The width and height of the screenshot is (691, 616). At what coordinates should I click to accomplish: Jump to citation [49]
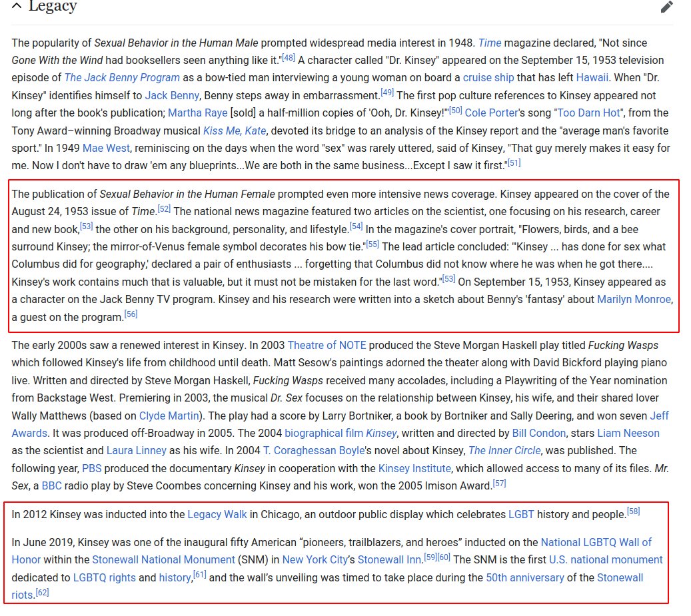pyautogui.click(x=387, y=93)
